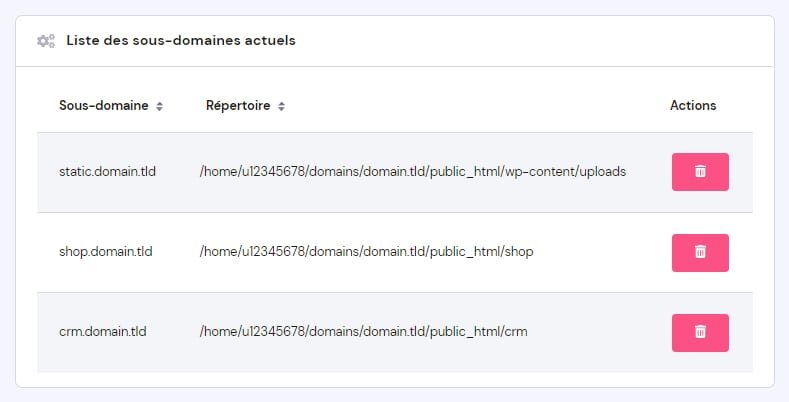Click the trash icon in the static.domain.tld row

pyautogui.click(x=700, y=172)
